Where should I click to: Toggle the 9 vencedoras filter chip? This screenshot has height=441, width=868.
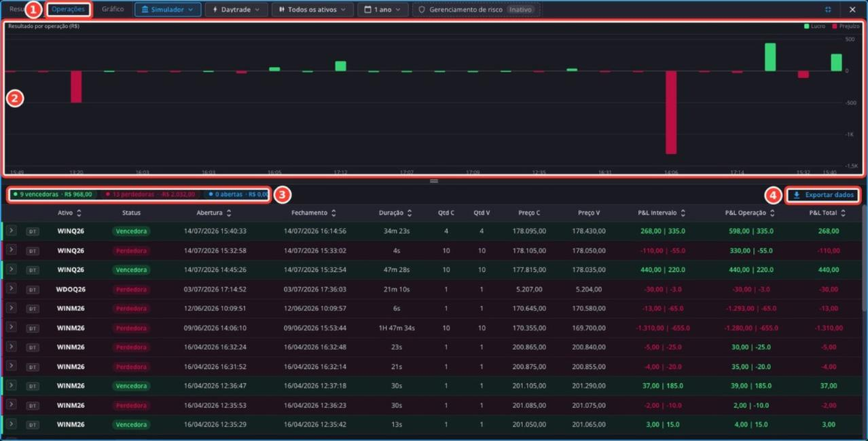point(52,195)
